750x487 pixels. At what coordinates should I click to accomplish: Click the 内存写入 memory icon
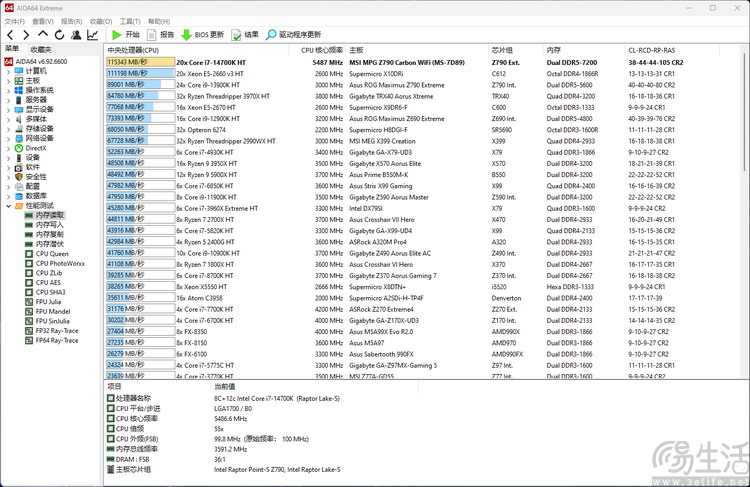(x=29, y=225)
